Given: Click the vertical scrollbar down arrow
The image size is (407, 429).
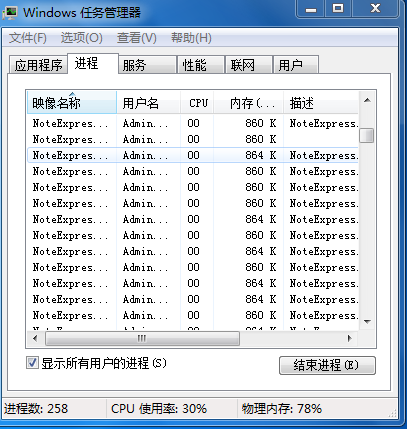Looking at the screenshot, I should [x=367, y=322].
